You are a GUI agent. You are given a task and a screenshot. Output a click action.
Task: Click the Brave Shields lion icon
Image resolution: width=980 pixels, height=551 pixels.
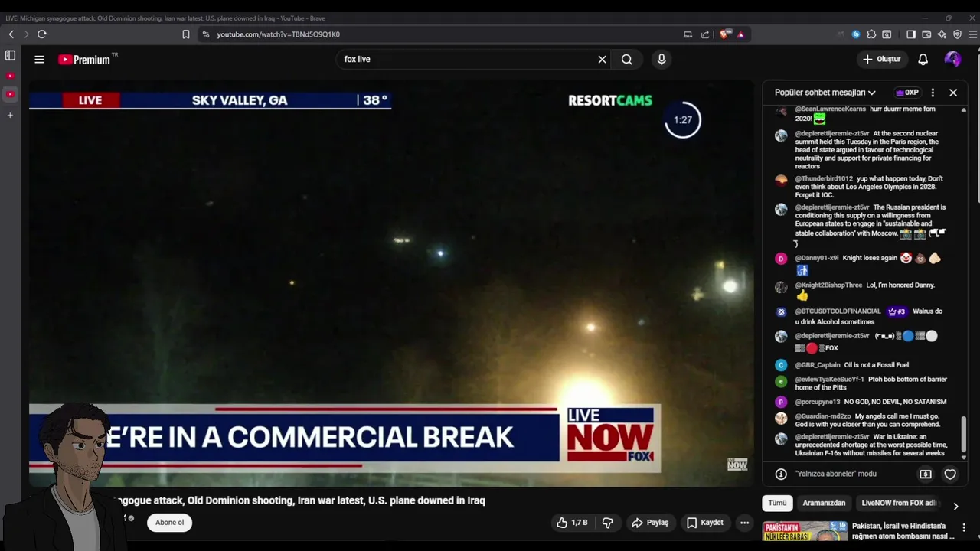click(x=725, y=34)
